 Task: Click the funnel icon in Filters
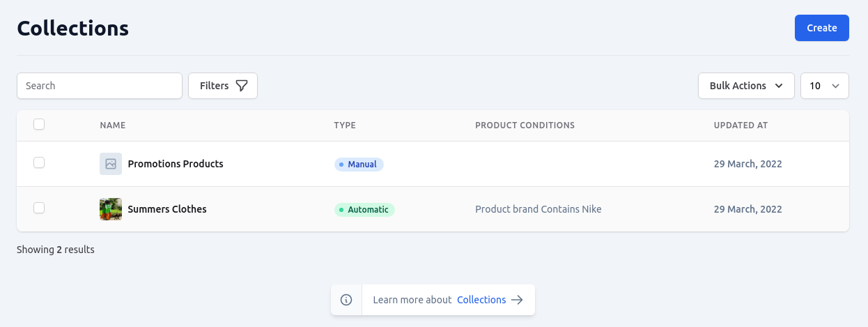pos(242,86)
